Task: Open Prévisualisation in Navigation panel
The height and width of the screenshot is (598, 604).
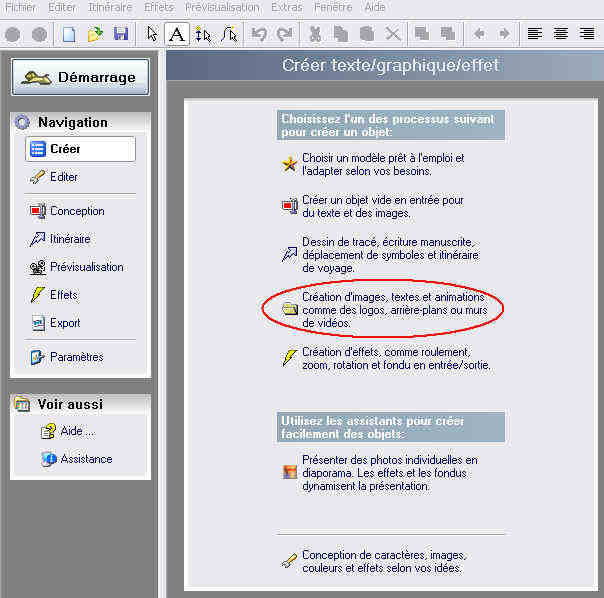Action: tap(77, 267)
